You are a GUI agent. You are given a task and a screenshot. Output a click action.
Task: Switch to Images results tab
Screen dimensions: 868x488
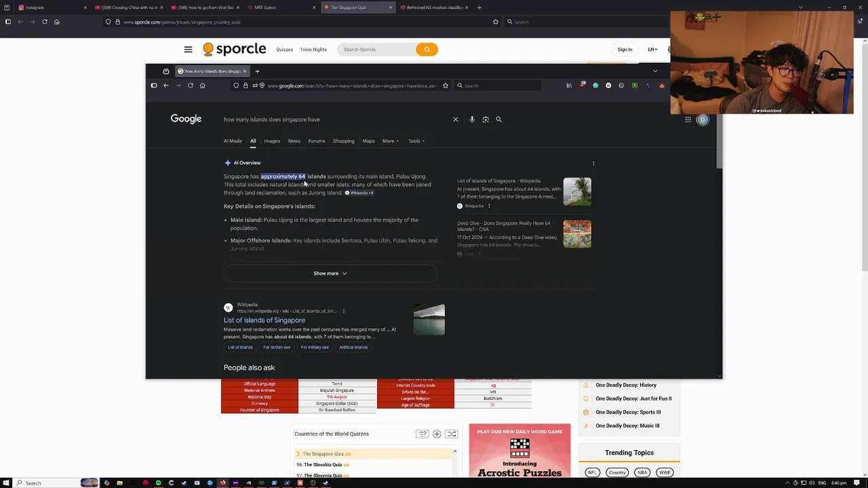coord(272,141)
